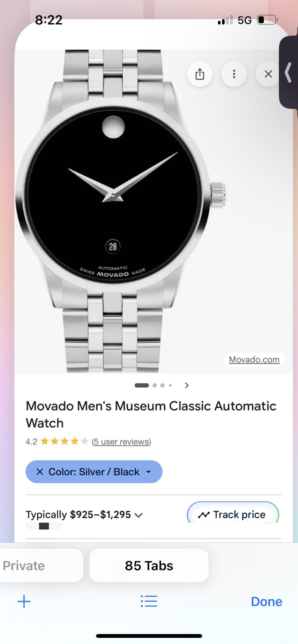Go to next product image arrow
The width and height of the screenshot is (298, 644).
[187, 385]
